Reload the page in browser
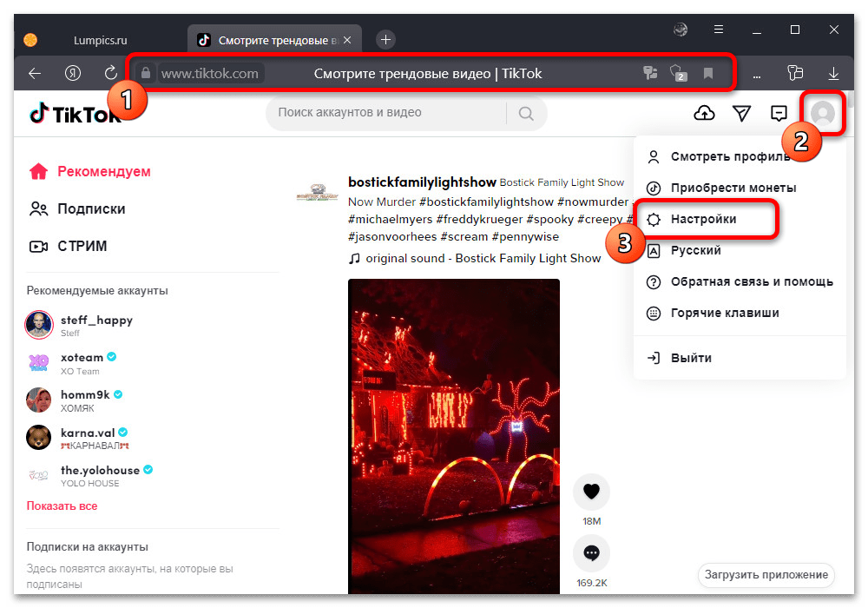 pos(110,74)
